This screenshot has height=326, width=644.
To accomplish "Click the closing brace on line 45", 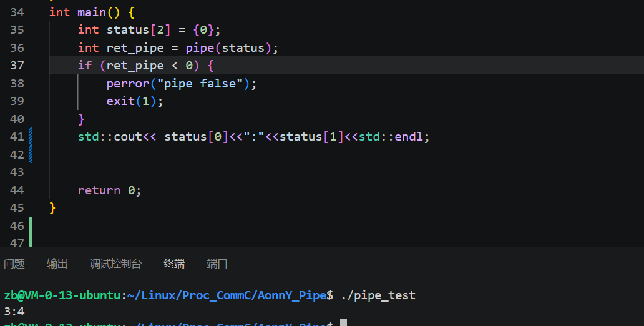I will click(x=52, y=208).
